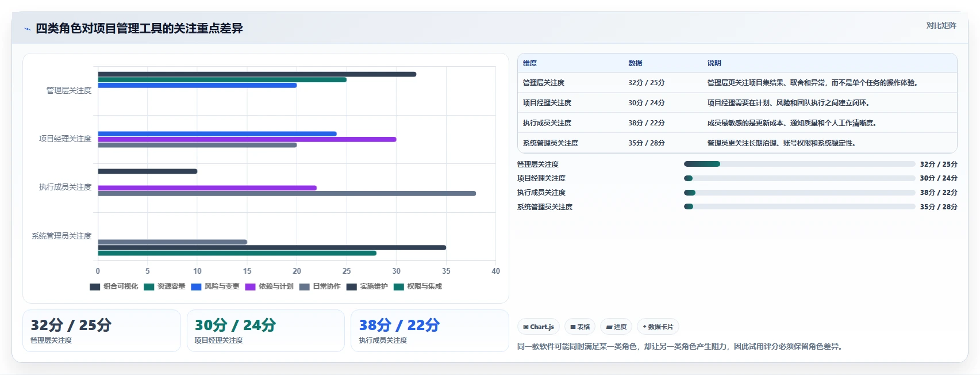Image resolution: width=980 pixels, height=375 pixels.
Task: Click table value 30分 / 24分
Action: click(x=646, y=103)
